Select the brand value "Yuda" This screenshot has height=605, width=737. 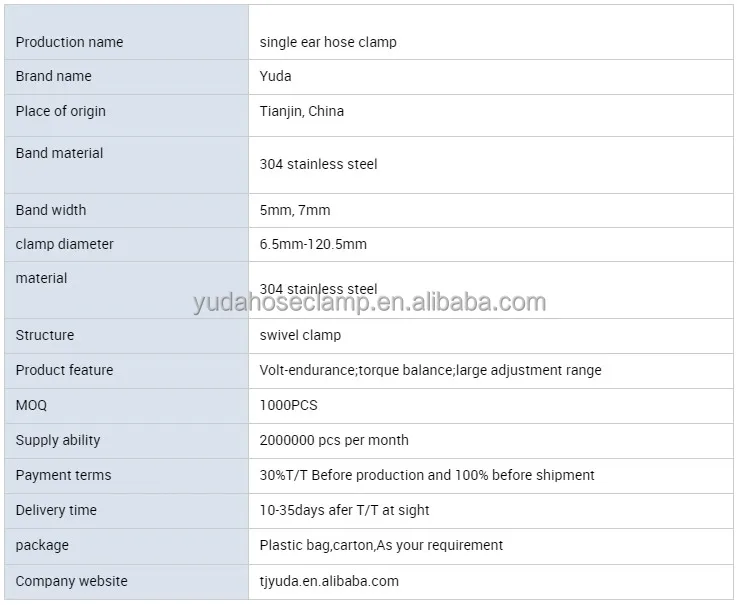click(276, 76)
